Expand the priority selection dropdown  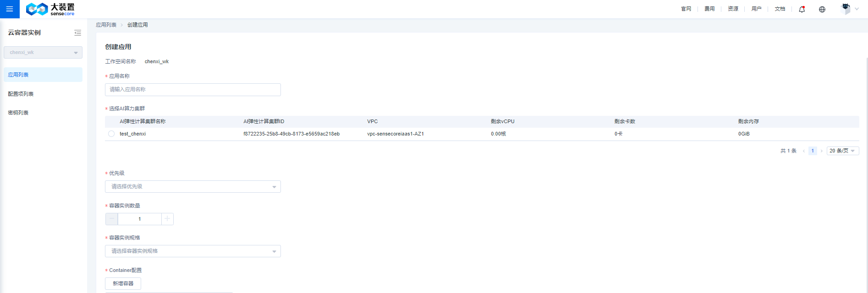pos(192,187)
